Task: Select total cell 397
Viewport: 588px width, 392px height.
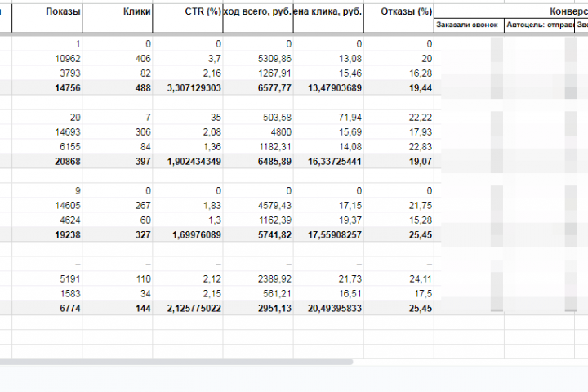Action: 118,162
